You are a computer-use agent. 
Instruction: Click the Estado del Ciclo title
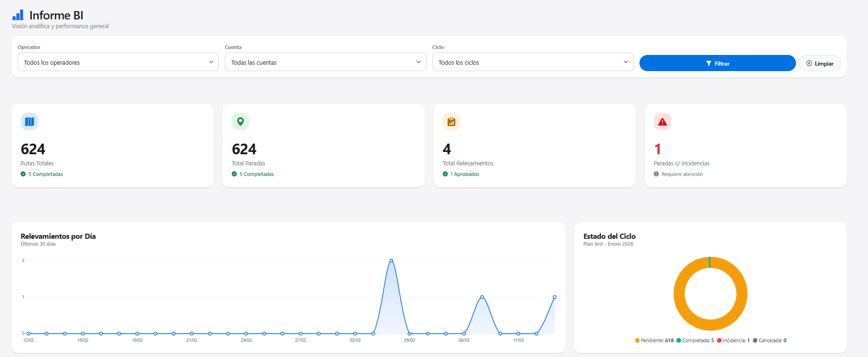tap(609, 236)
